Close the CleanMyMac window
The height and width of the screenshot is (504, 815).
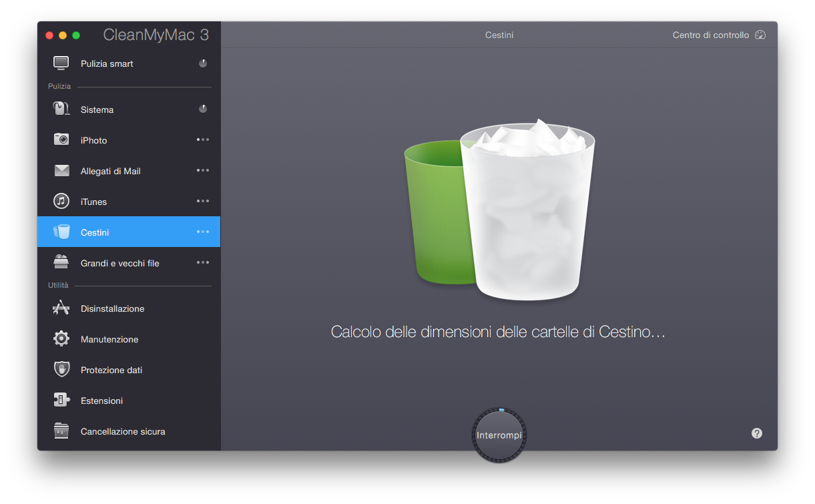pyautogui.click(x=49, y=35)
